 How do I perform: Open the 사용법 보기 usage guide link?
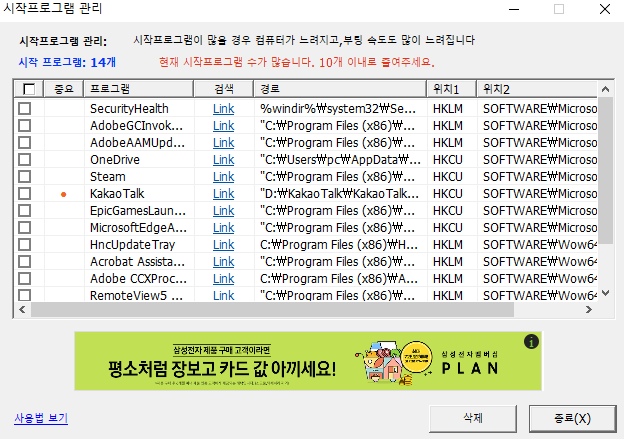click(x=41, y=418)
